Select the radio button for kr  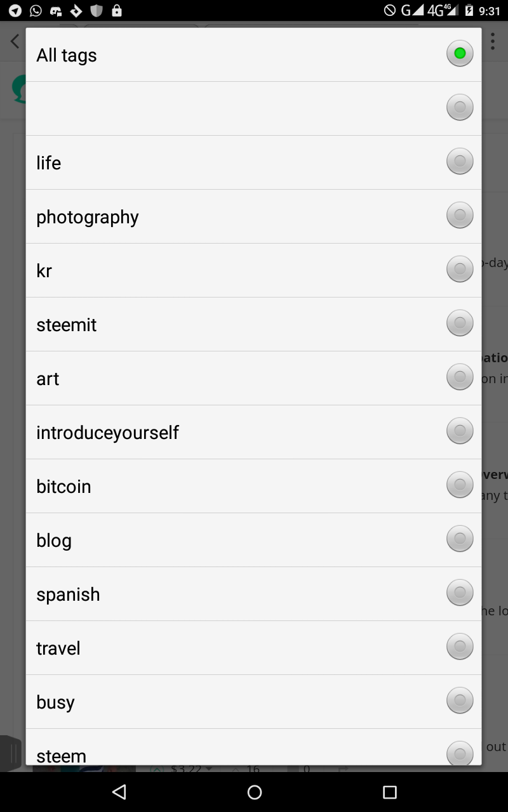pyautogui.click(x=460, y=270)
